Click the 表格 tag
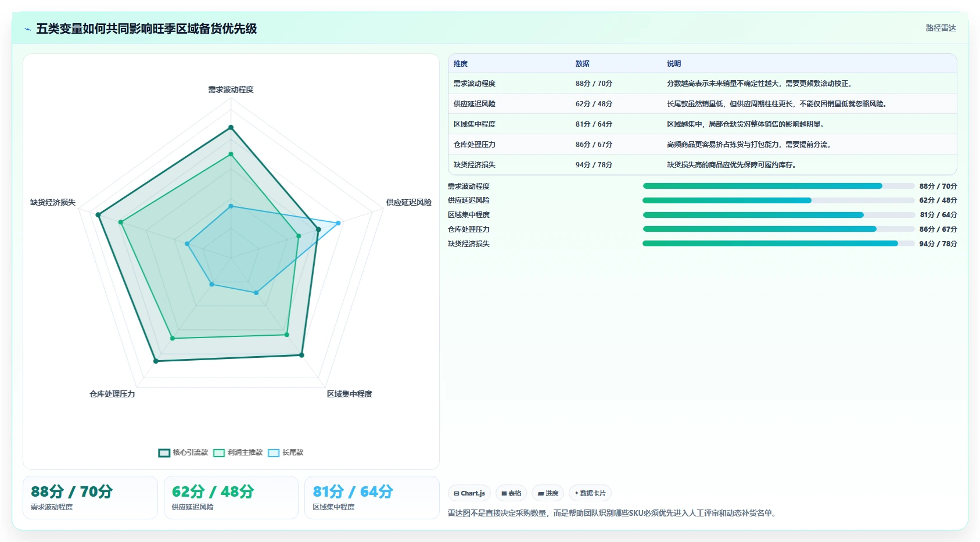The width and height of the screenshot is (980, 542). point(511,493)
